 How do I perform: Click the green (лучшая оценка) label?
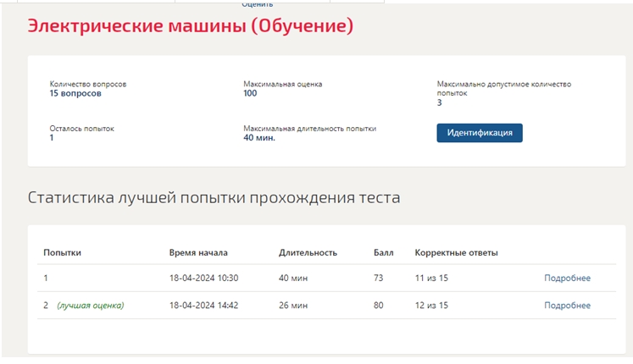(91, 306)
